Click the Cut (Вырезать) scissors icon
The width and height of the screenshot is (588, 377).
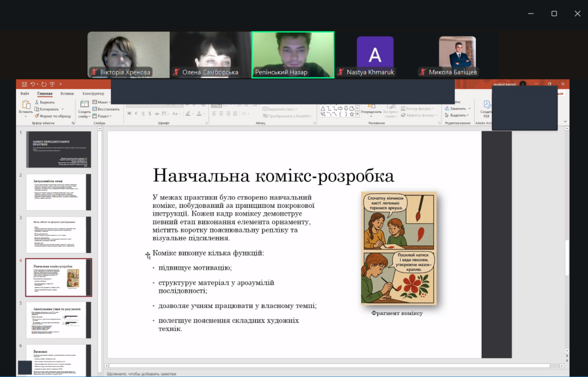[37, 102]
